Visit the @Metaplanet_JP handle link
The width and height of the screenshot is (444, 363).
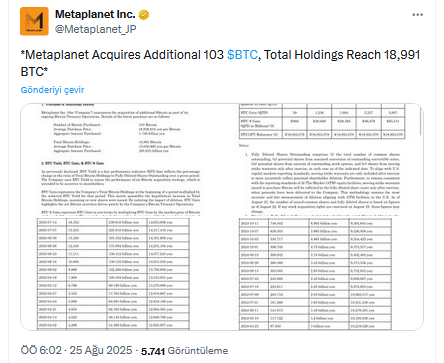coord(95,29)
